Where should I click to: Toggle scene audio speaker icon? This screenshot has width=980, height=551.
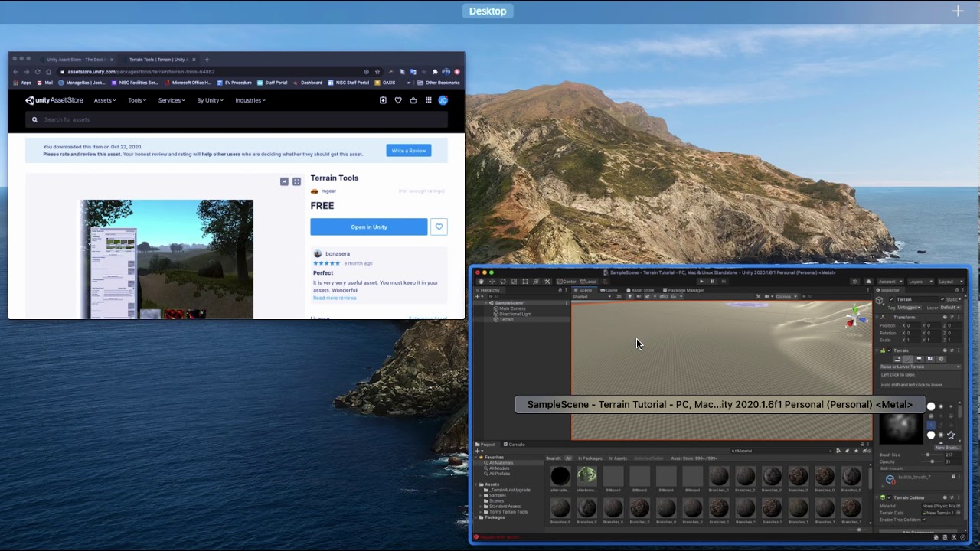coord(639,296)
